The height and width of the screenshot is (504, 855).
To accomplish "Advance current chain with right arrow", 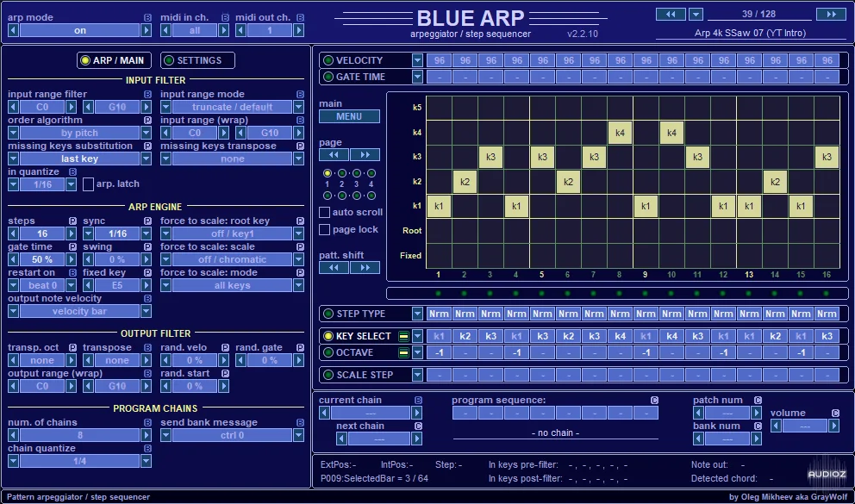I will [x=416, y=413].
